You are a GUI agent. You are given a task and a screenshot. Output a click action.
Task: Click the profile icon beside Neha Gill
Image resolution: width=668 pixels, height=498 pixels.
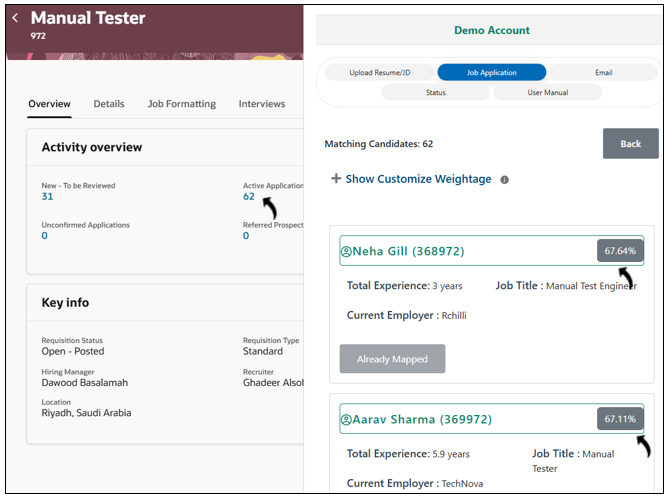[346, 251]
